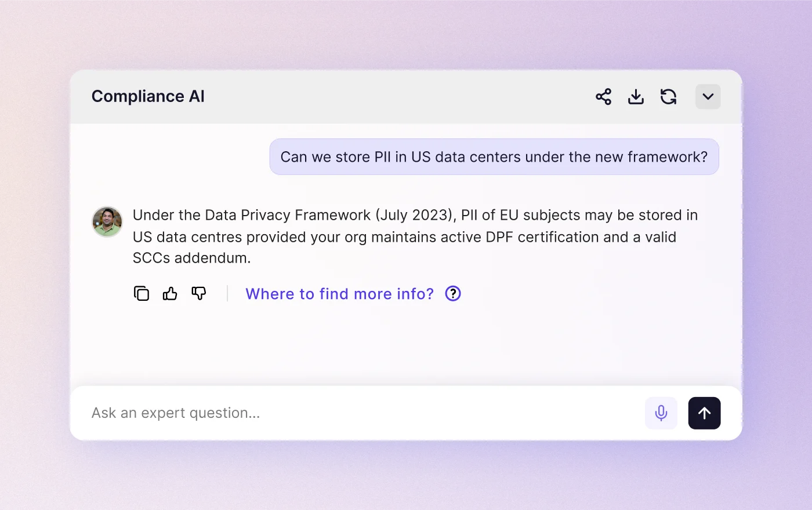Screen dimensions: 812x510
Task: Download the chat transcript
Action: 636,97
